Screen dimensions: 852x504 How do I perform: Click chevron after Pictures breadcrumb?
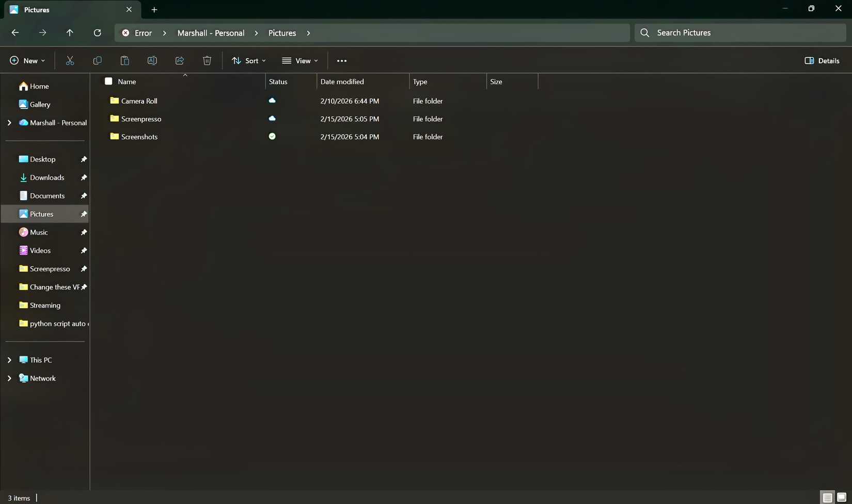point(308,32)
